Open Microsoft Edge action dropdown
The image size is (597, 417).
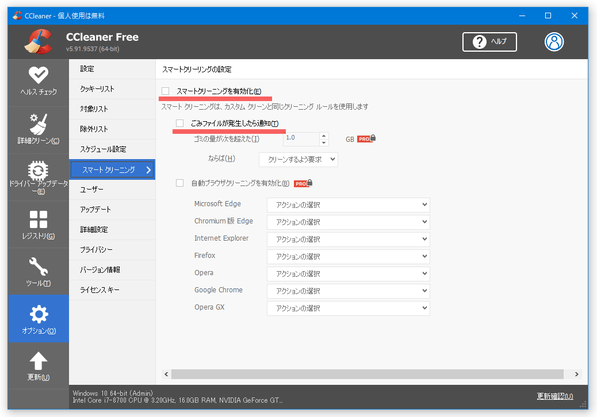[348, 205]
